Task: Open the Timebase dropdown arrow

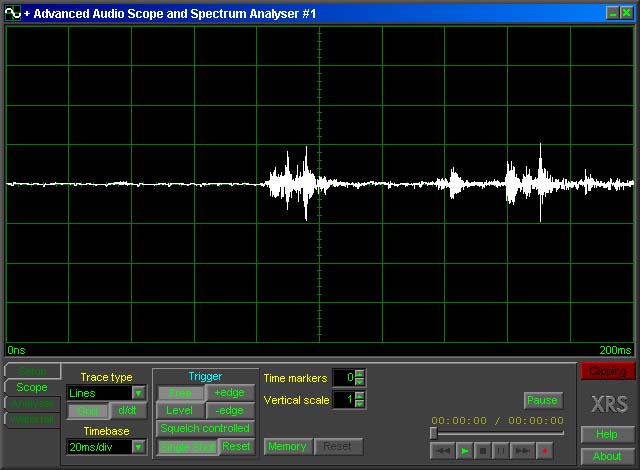Action: click(138, 447)
